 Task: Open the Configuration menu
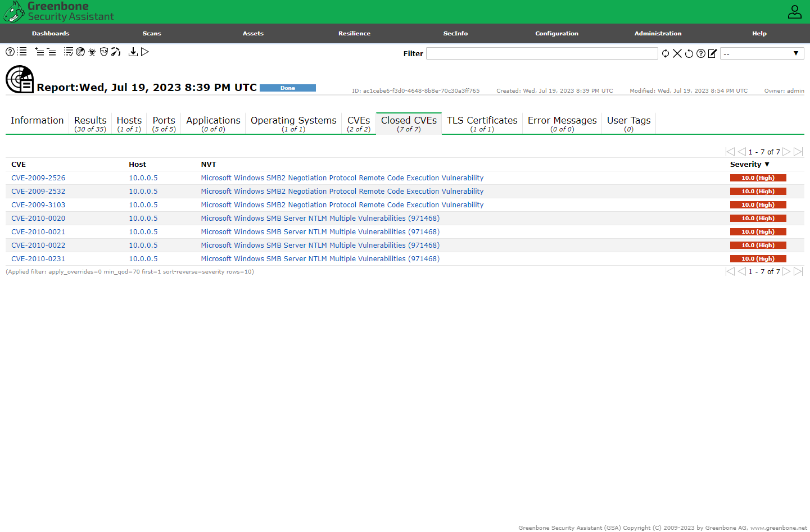point(556,34)
